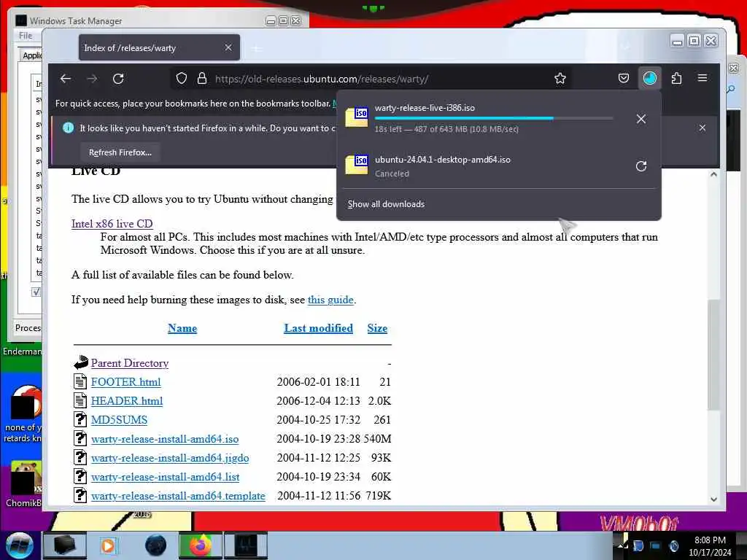
Task: Click the Parent Directory back-arrow icon
Action: tap(80, 362)
